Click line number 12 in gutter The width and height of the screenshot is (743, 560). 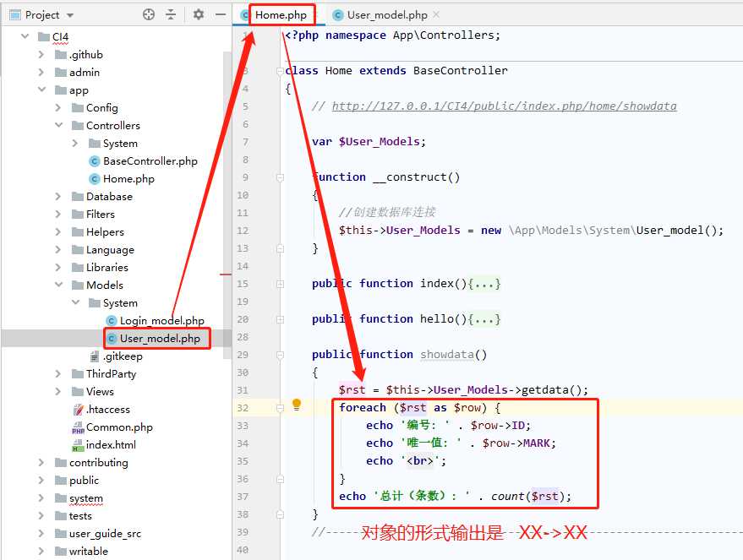(x=243, y=231)
